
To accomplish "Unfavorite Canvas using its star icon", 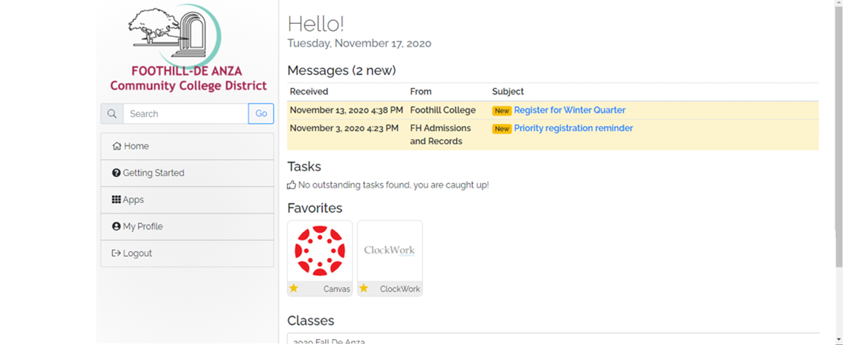I will coord(294,288).
